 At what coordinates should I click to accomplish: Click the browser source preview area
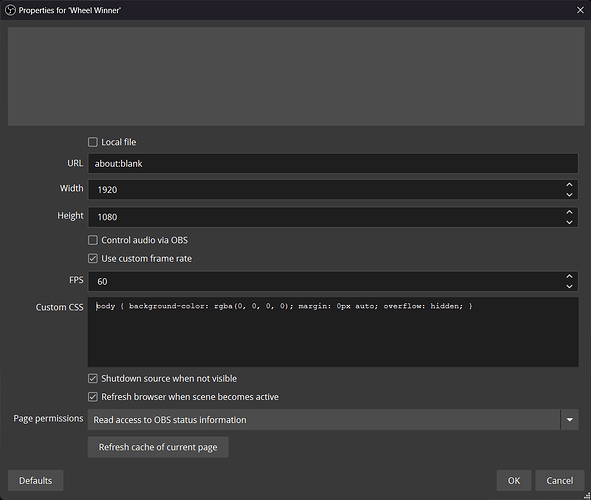pos(296,76)
